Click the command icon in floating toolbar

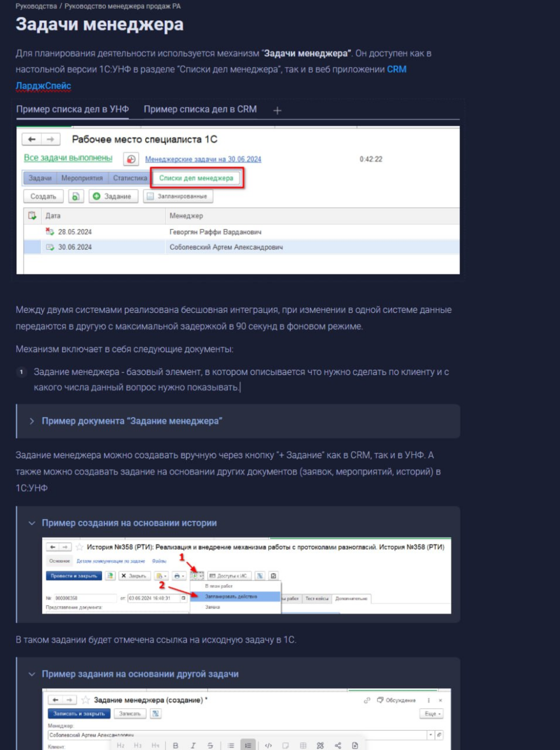click(320, 745)
